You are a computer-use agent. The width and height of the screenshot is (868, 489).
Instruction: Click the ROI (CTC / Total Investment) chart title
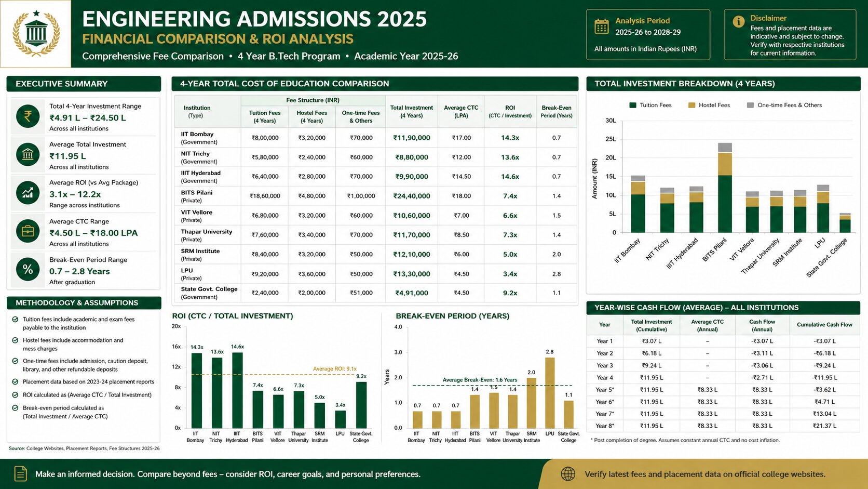[x=233, y=316]
